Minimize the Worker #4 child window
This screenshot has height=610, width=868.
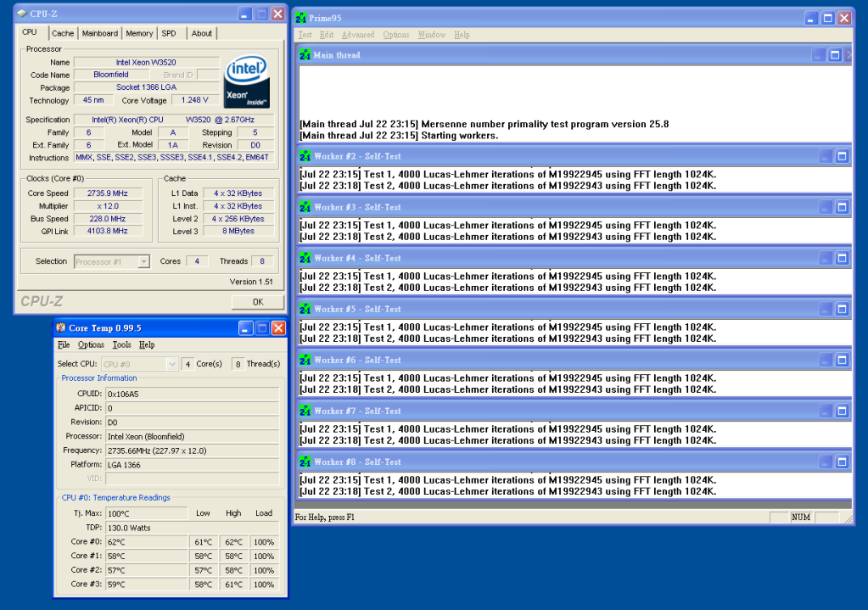(826, 258)
